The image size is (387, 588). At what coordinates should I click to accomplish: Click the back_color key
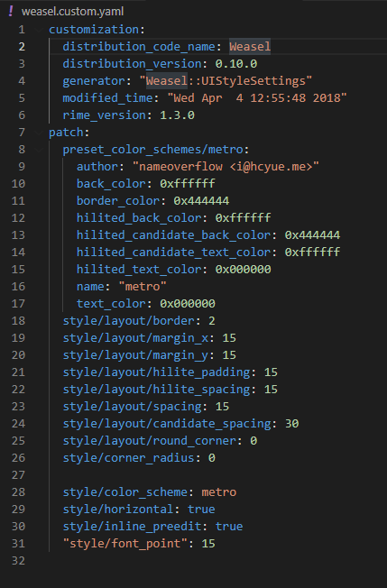tap(111, 183)
